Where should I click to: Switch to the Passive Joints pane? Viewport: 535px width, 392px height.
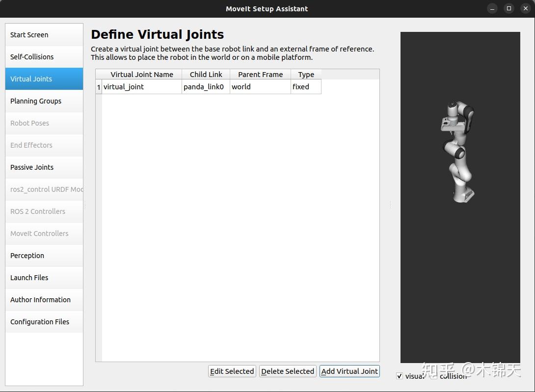(31, 167)
